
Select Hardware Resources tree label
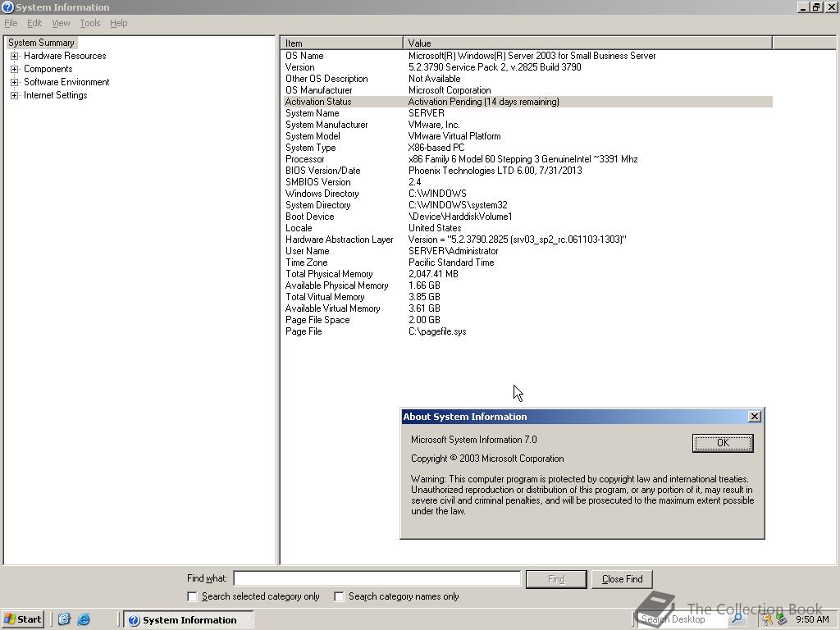pos(65,56)
